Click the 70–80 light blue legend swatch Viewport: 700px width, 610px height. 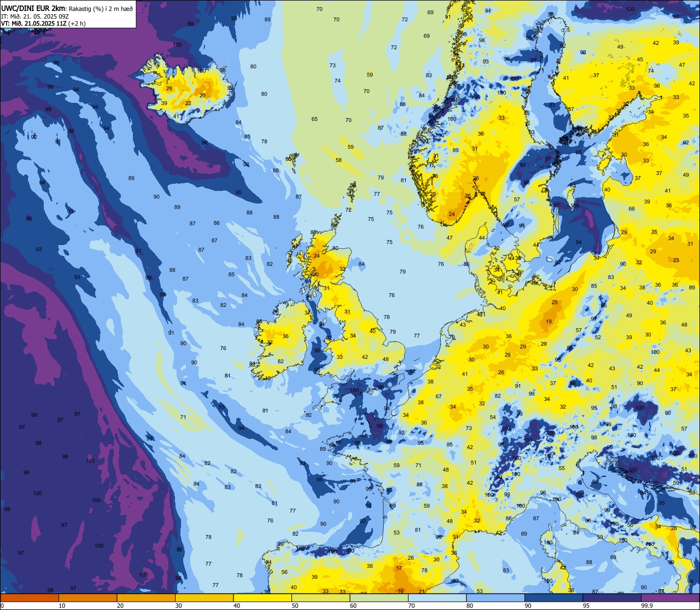pos(437,598)
